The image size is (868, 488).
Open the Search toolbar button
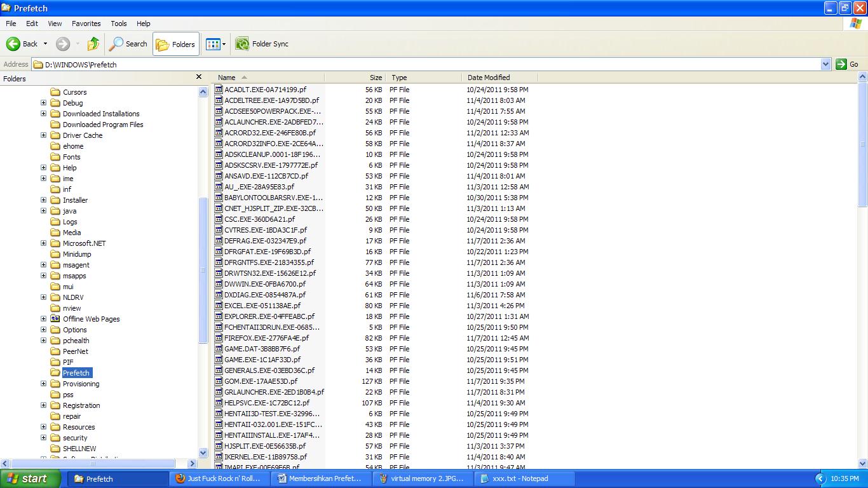click(x=128, y=44)
